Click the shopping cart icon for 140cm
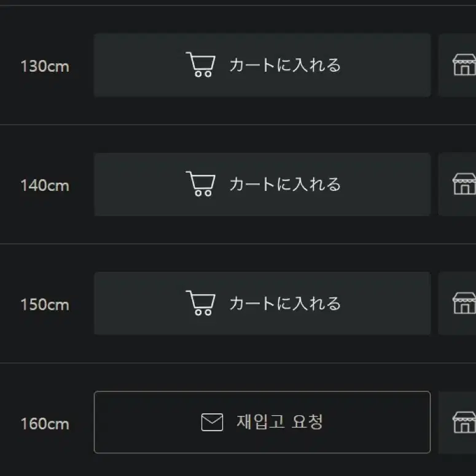This screenshot has height=476, width=476. [x=201, y=184]
